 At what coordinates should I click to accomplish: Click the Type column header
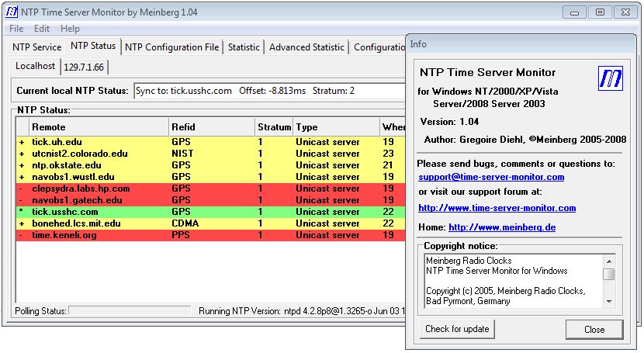(336, 126)
